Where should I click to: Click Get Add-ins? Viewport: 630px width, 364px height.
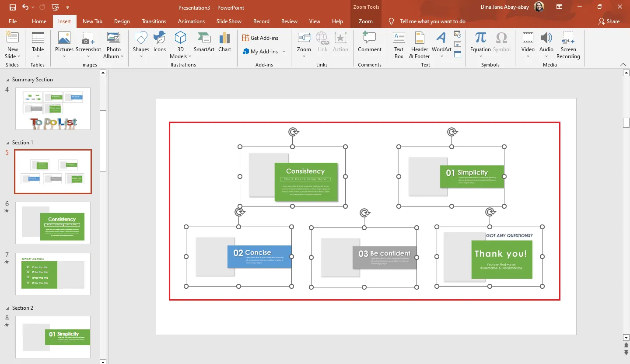261,38
